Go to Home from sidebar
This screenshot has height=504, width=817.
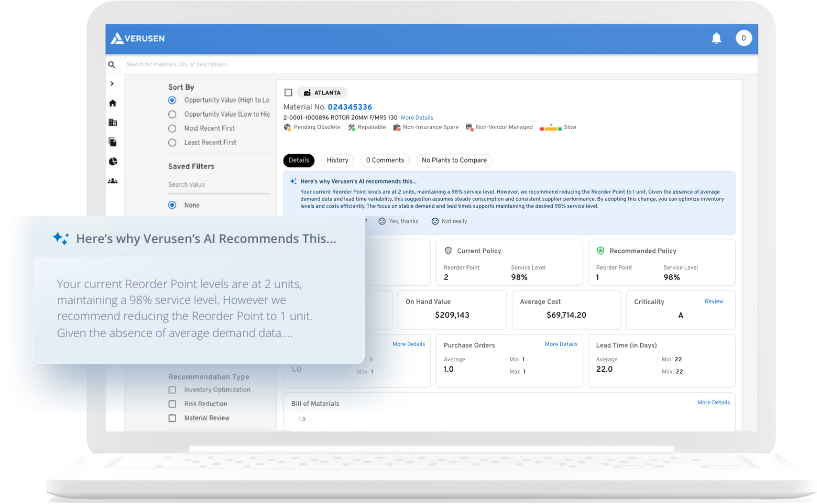click(x=113, y=103)
